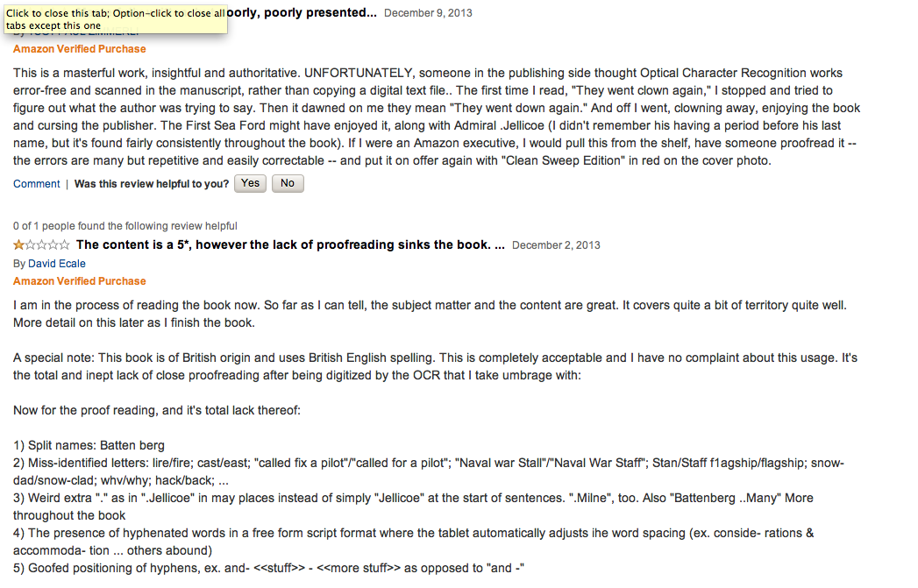Vote No on the review helpfulness question
This screenshot has width=918, height=588.
pos(288,183)
